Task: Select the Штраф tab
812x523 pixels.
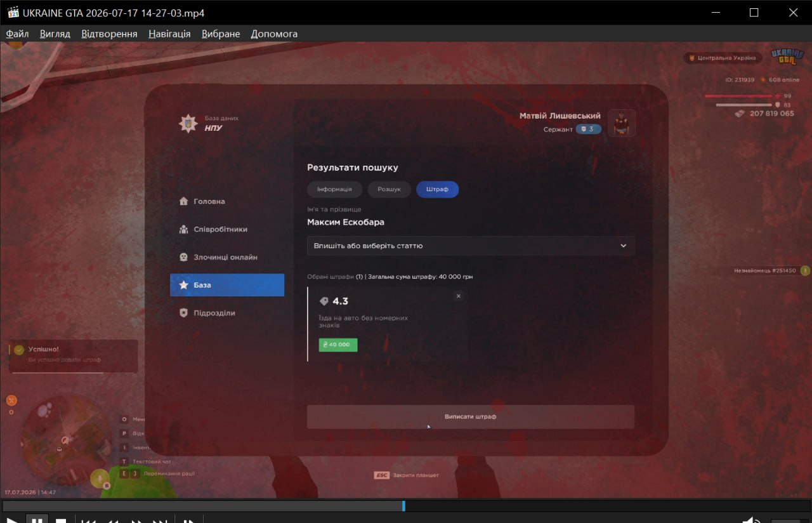Action: [437, 189]
